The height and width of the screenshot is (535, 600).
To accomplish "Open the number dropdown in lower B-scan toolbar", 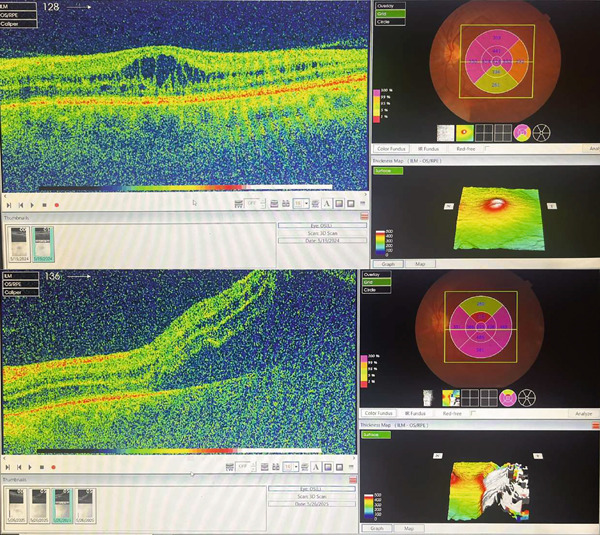I will tap(290, 467).
